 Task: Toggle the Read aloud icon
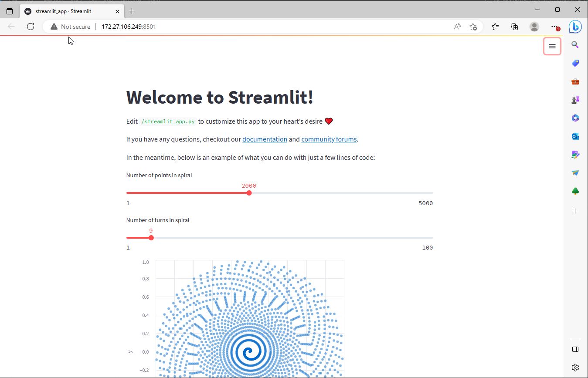[x=457, y=27]
